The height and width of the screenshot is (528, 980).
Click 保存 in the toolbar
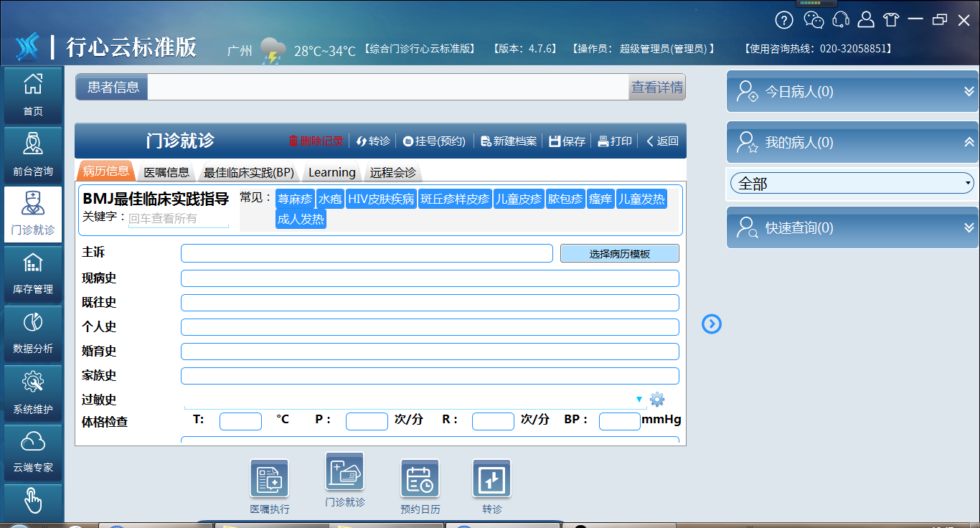pyautogui.click(x=567, y=141)
